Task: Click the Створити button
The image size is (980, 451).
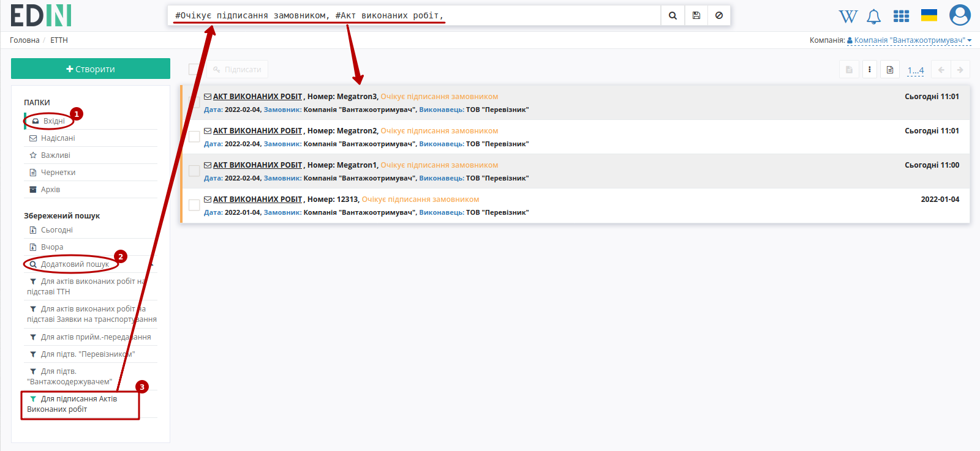Action: point(91,69)
